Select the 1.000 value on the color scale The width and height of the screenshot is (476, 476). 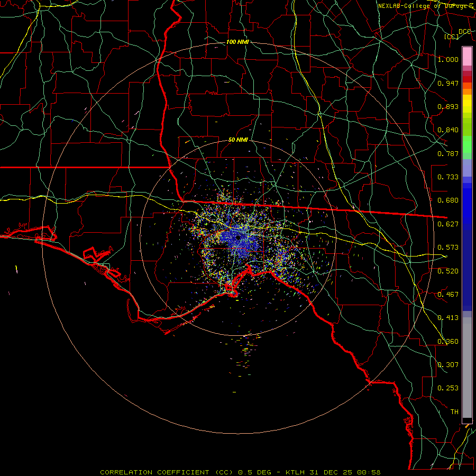[448, 59]
